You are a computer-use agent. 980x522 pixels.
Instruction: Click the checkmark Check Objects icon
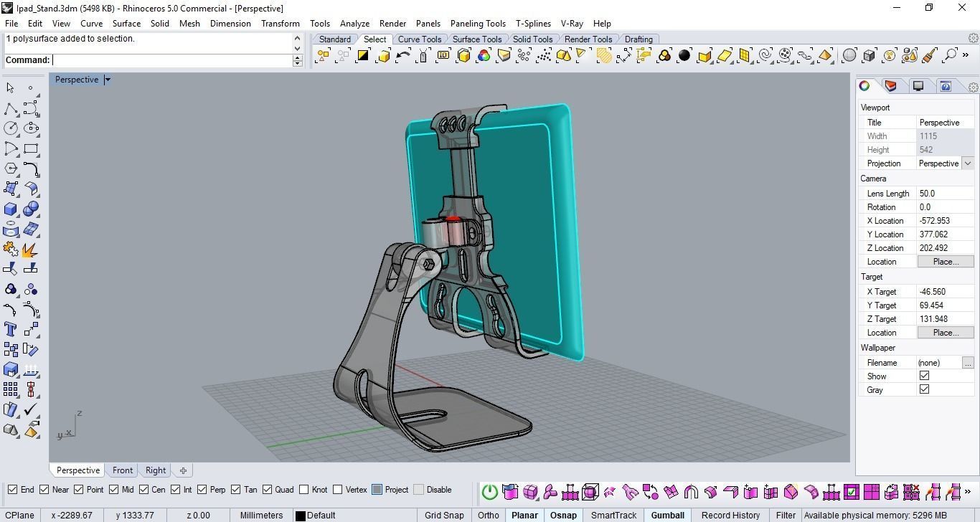[x=31, y=409]
